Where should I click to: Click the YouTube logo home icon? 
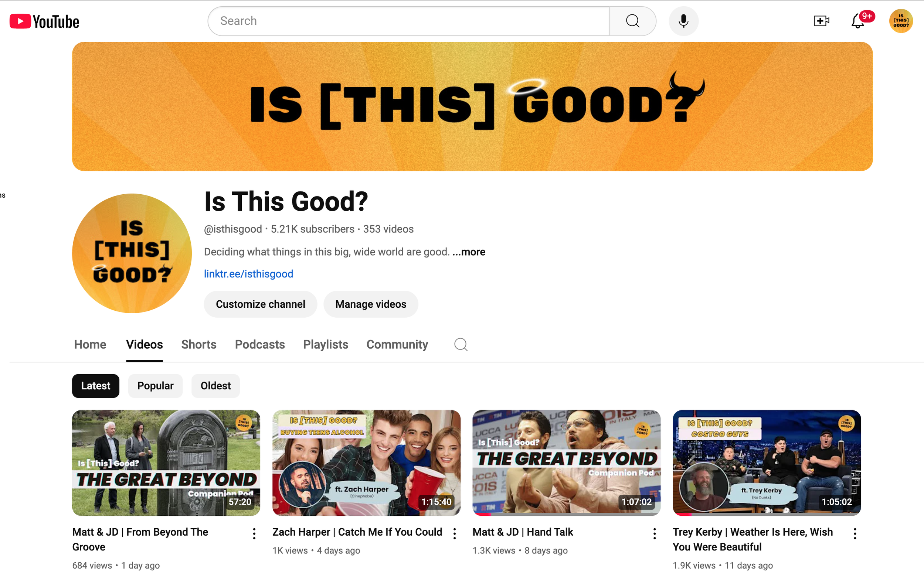point(44,21)
